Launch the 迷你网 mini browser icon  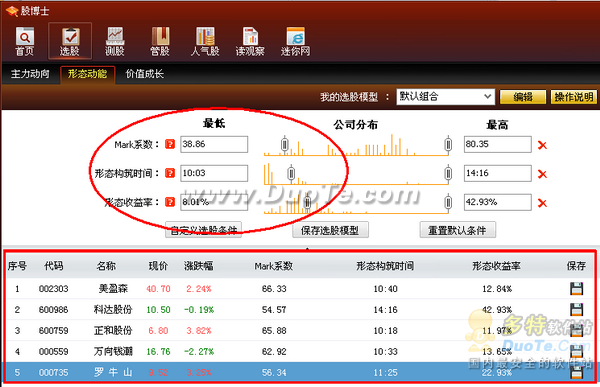pos(295,41)
